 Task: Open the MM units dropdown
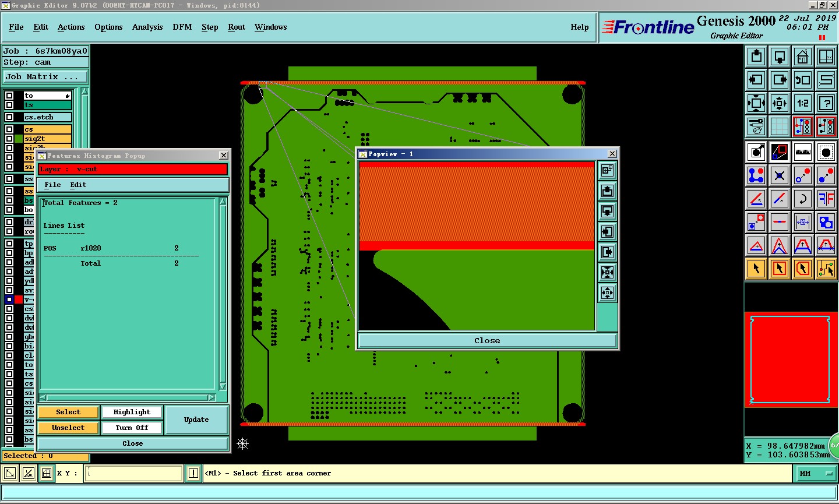tap(815, 474)
